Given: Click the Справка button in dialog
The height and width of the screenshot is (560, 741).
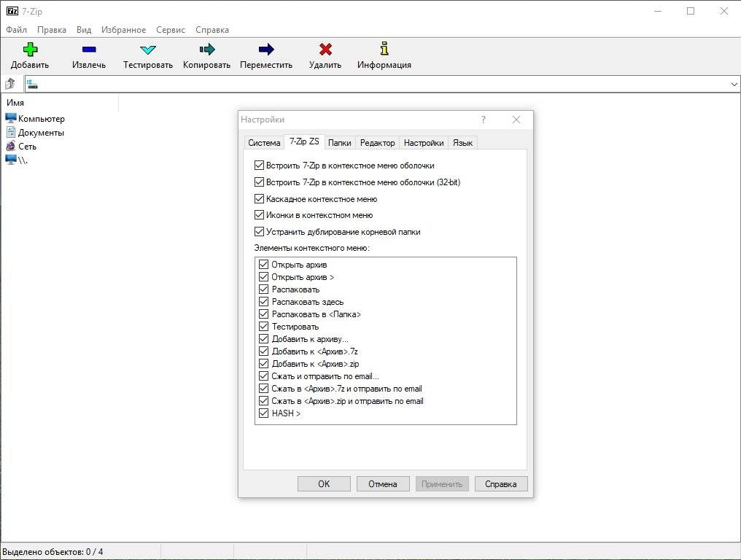Looking at the screenshot, I should coord(501,484).
